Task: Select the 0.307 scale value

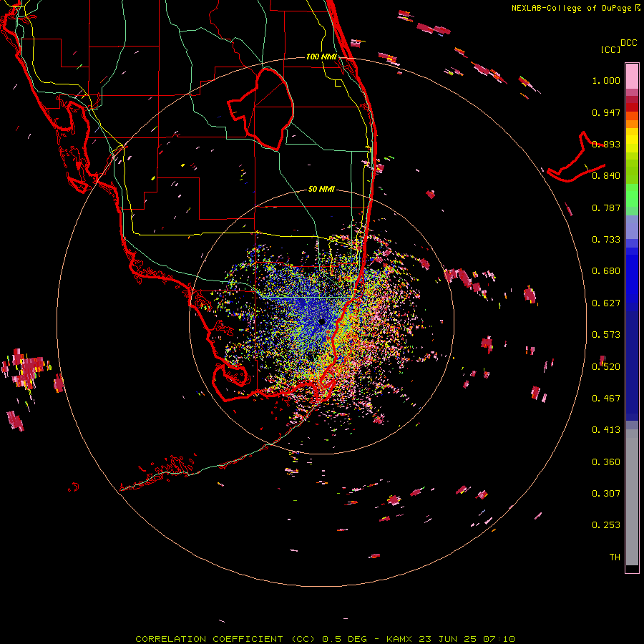Action: [x=606, y=494]
